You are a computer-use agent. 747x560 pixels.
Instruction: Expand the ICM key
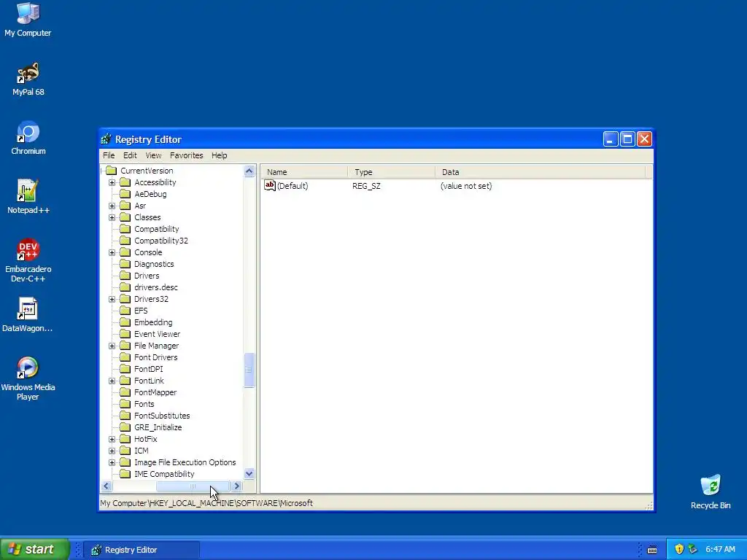pyautogui.click(x=112, y=451)
